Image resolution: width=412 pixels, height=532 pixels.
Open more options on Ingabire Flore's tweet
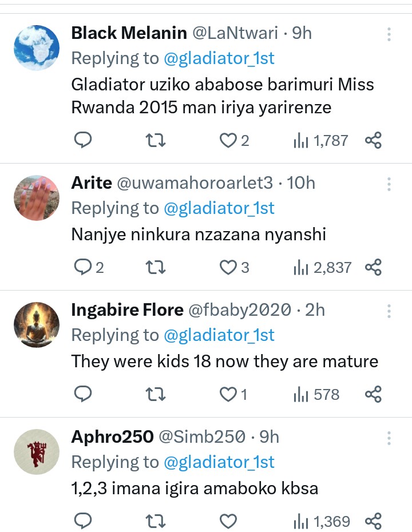point(389,311)
